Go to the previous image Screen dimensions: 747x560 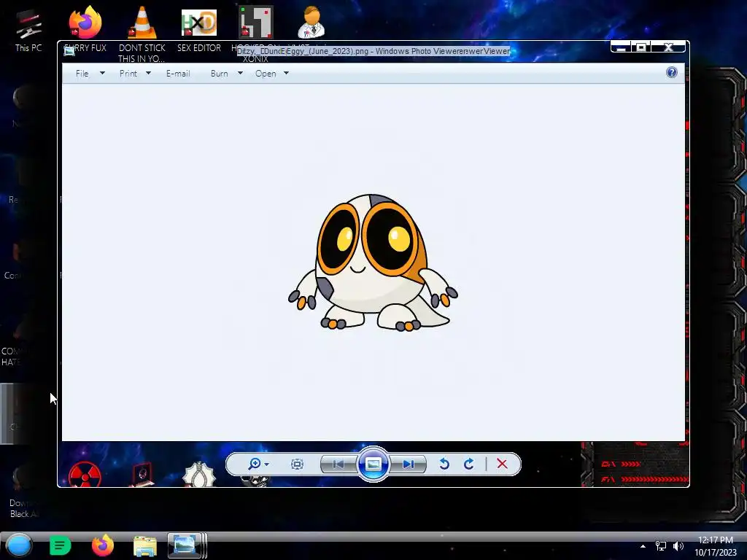(338, 464)
